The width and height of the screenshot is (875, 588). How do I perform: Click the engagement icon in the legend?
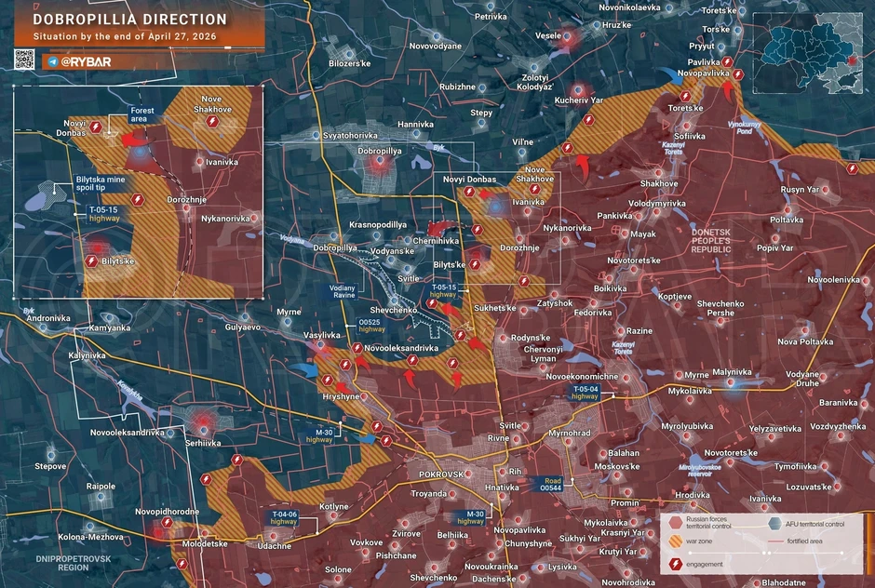tap(676, 564)
